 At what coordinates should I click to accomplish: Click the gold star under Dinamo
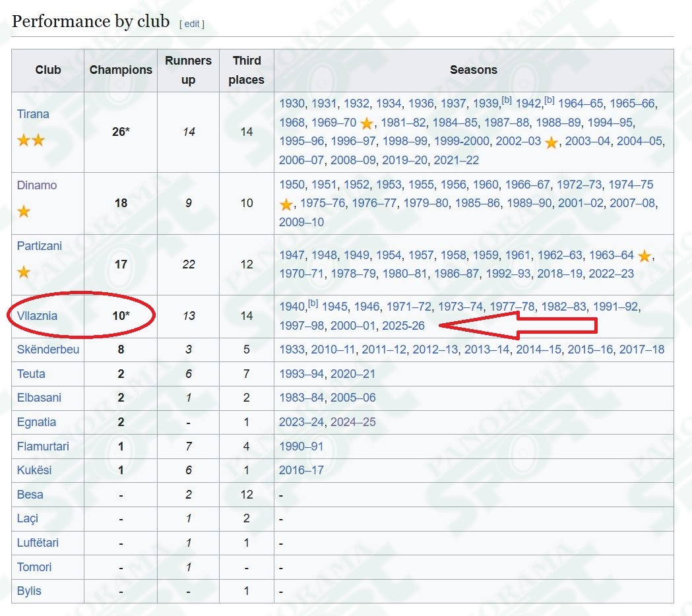pyautogui.click(x=24, y=211)
